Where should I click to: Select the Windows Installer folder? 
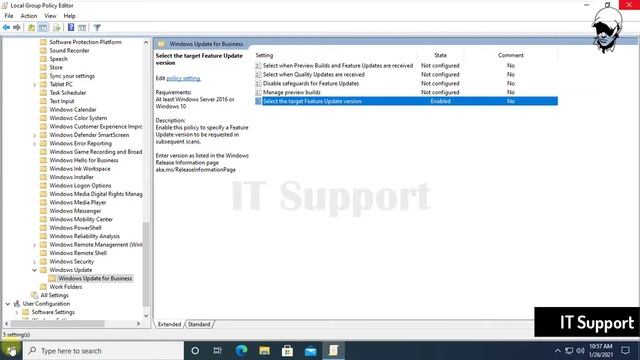(71, 177)
